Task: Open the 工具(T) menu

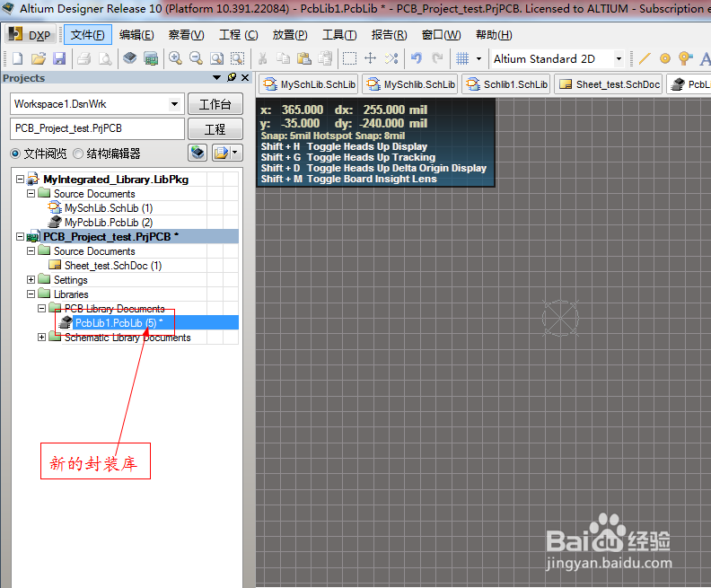Action: point(339,35)
